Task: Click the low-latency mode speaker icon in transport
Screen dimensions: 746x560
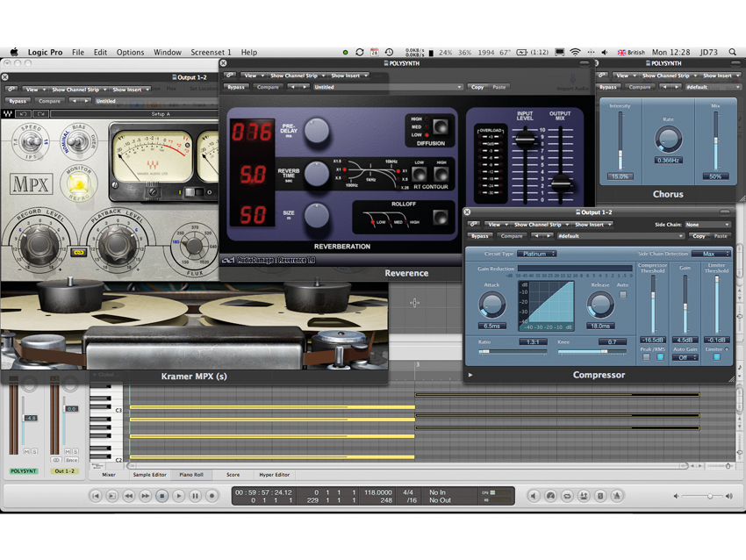Action: pyautogui.click(x=534, y=496)
